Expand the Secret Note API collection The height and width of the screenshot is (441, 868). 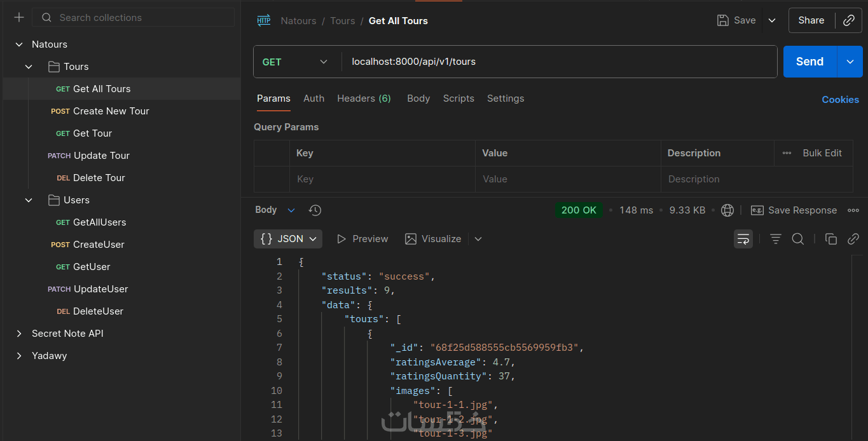pos(19,334)
